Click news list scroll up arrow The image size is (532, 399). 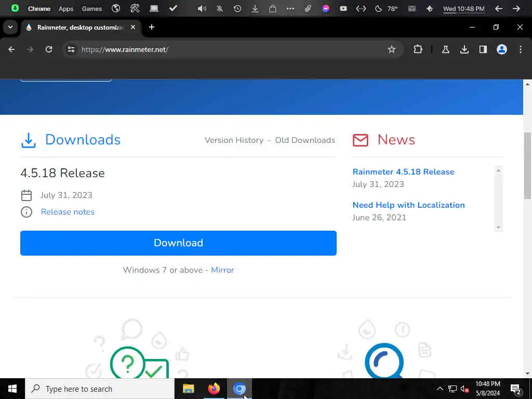[498, 170]
